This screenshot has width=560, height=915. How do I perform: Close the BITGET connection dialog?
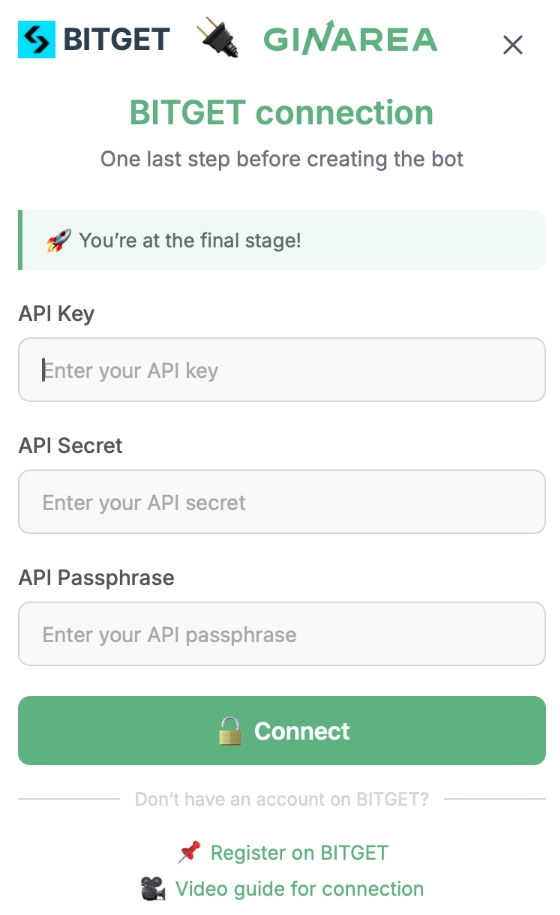513,45
